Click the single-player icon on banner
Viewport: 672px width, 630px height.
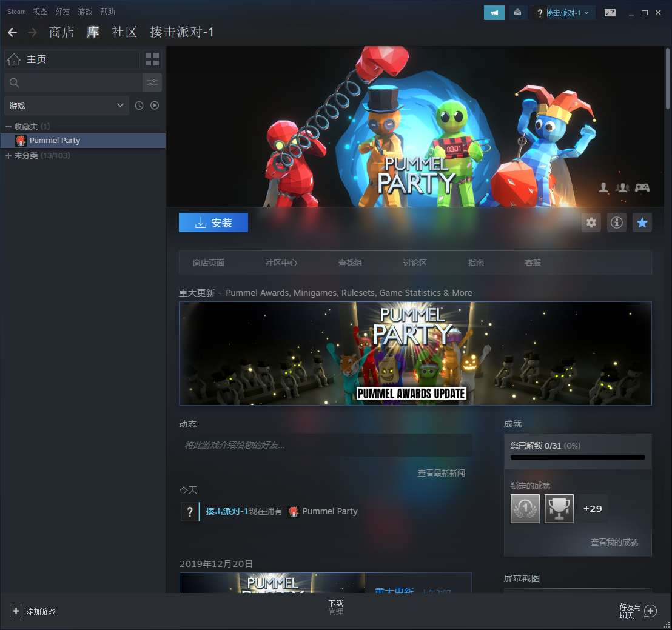[603, 187]
